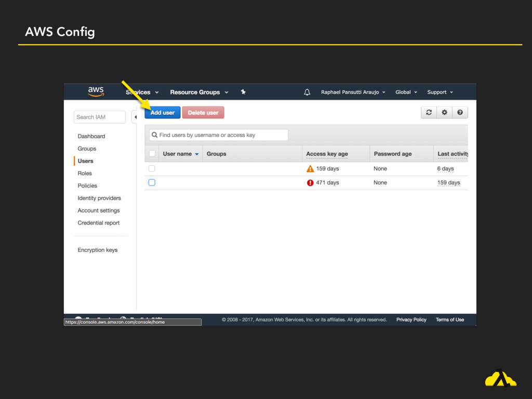
Task: Open the notifications bell
Action: point(307,92)
